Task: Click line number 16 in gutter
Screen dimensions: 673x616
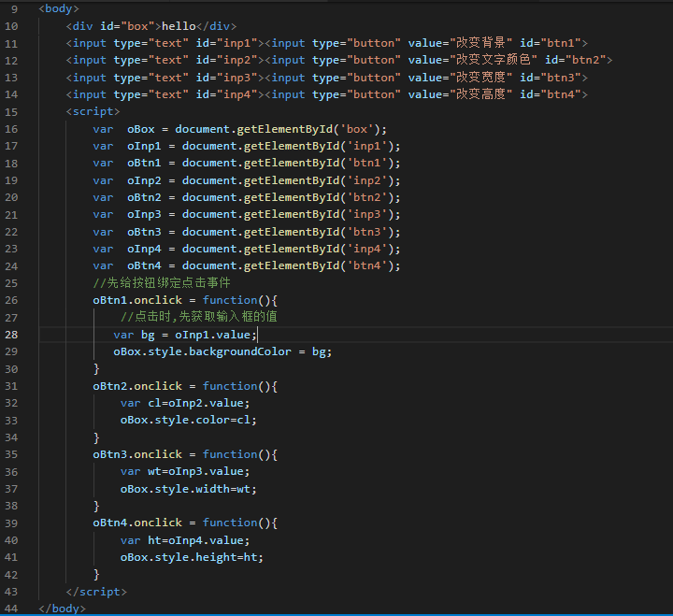Action: 11,129
